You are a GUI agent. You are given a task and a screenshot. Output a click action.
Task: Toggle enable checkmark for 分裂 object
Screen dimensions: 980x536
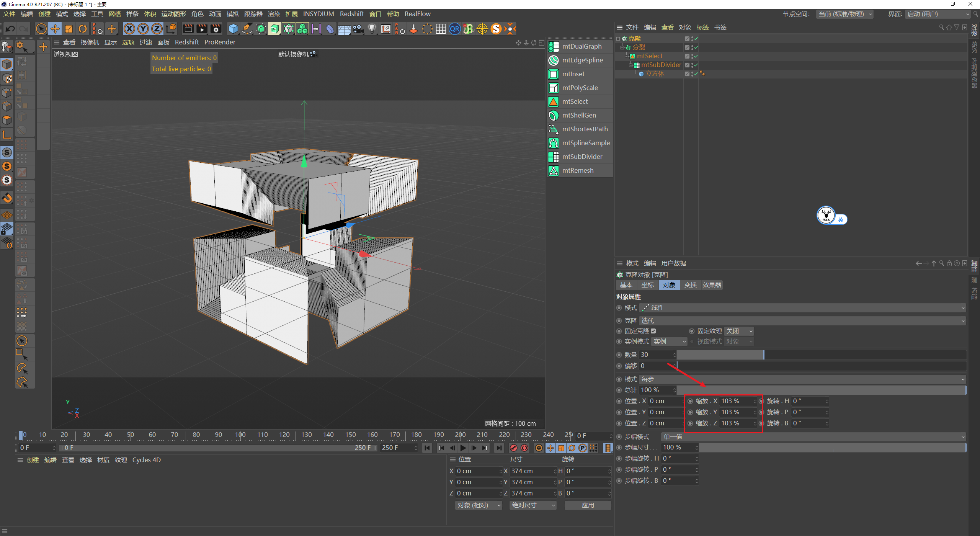click(696, 47)
